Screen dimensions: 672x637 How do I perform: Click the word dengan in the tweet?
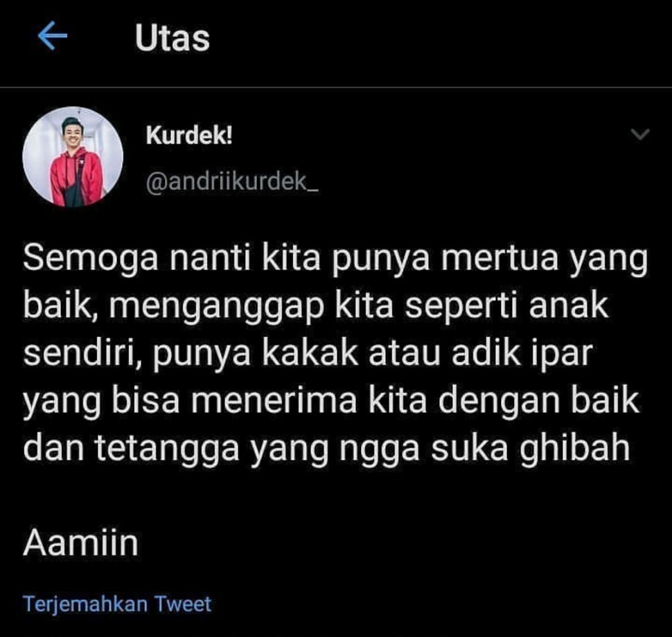tap(498, 402)
